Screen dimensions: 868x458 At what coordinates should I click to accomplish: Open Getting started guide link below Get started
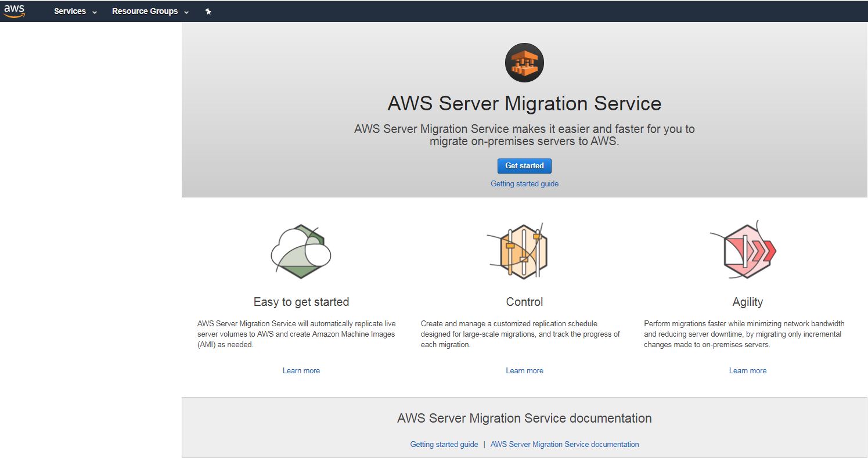pyautogui.click(x=524, y=183)
